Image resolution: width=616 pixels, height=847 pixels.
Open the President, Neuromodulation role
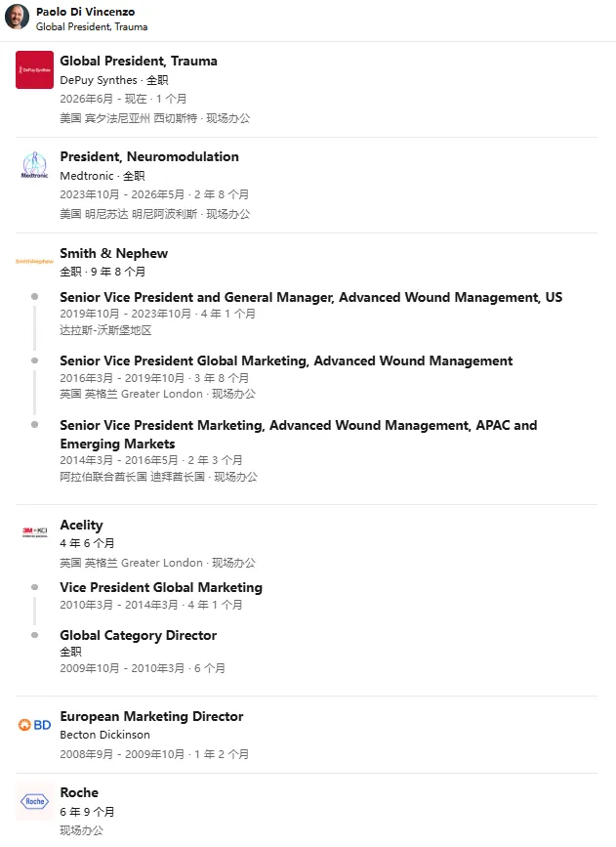point(149,156)
